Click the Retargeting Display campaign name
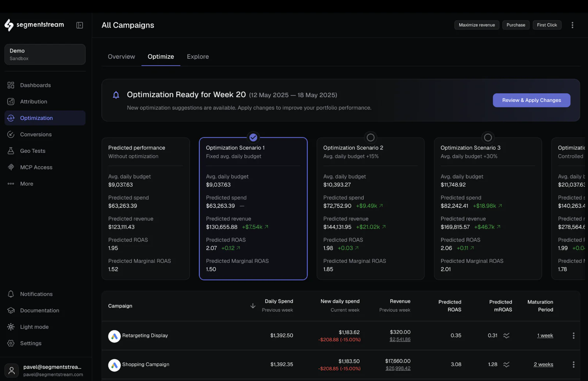 tap(145, 335)
